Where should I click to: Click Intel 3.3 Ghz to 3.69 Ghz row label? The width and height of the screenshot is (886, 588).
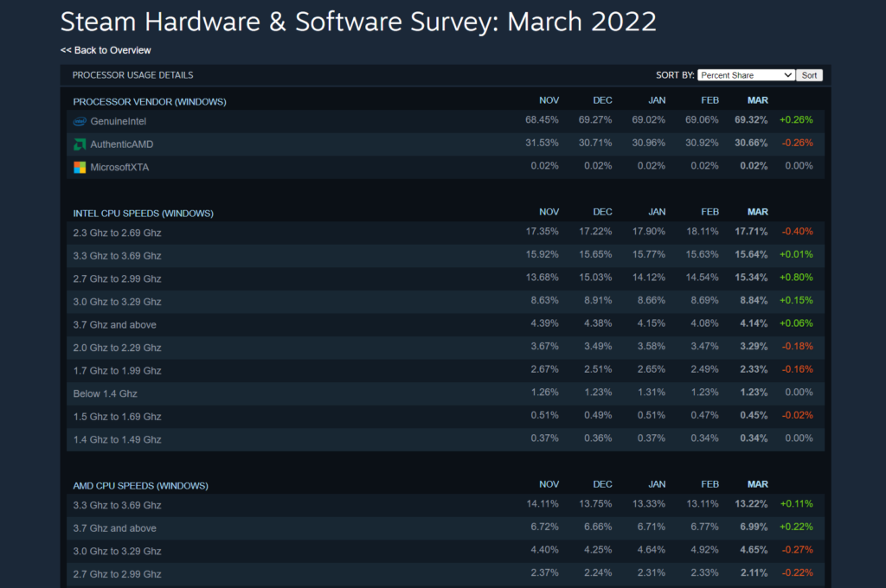point(117,256)
